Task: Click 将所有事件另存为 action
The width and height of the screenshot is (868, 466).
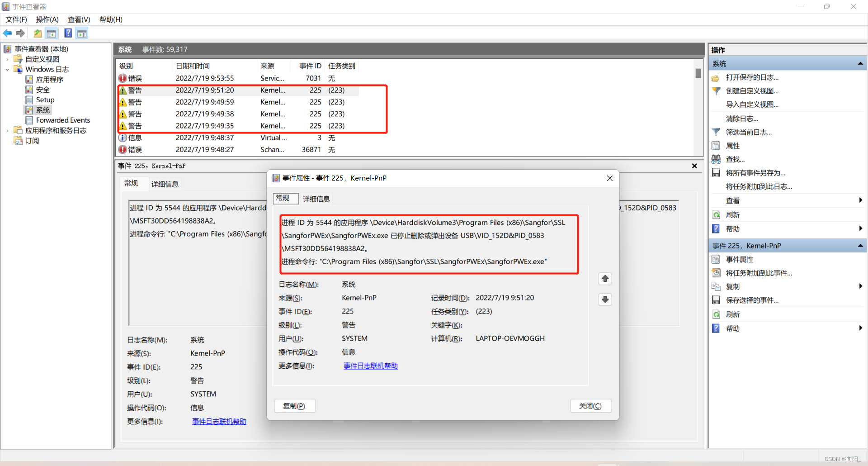Action: point(755,173)
